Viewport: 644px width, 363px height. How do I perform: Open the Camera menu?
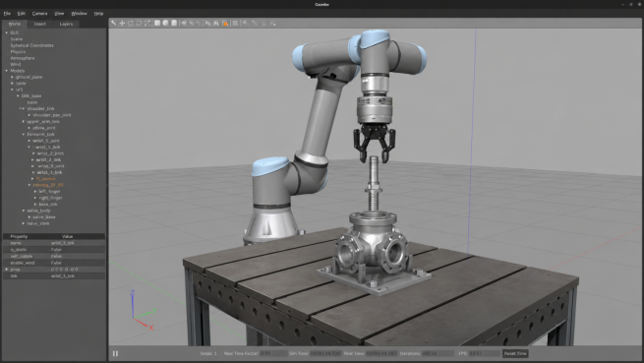(x=40, y=14)
